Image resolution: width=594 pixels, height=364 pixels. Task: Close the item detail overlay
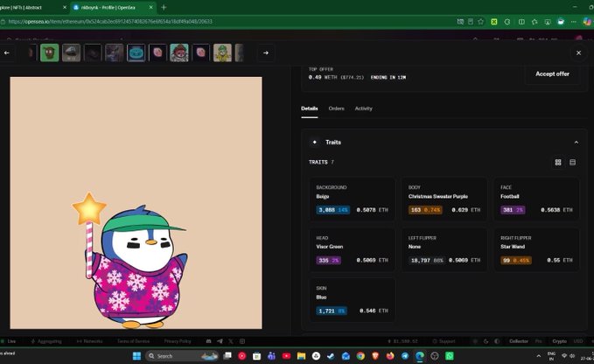(x=578, y=53)
